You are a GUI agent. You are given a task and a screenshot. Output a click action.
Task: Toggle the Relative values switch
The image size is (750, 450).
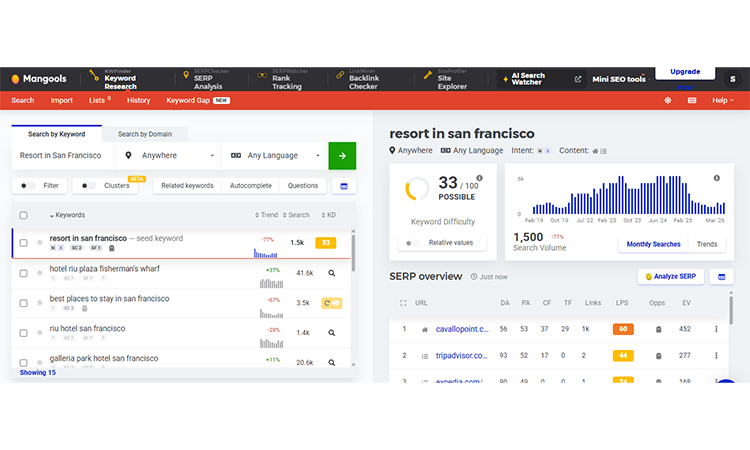pyautogui.click(x=412, y=243)
